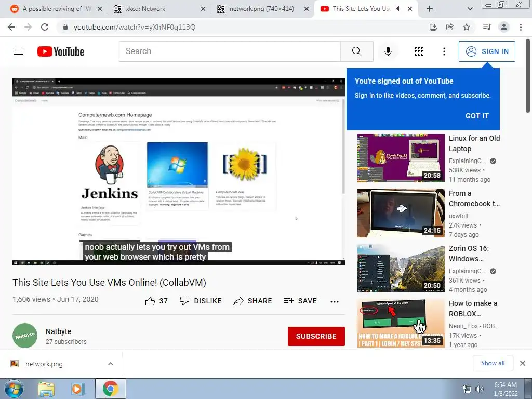This screenshot has width=532, height=399.
Task: Search with voice using the microphone
Action: tap(388, 51)
